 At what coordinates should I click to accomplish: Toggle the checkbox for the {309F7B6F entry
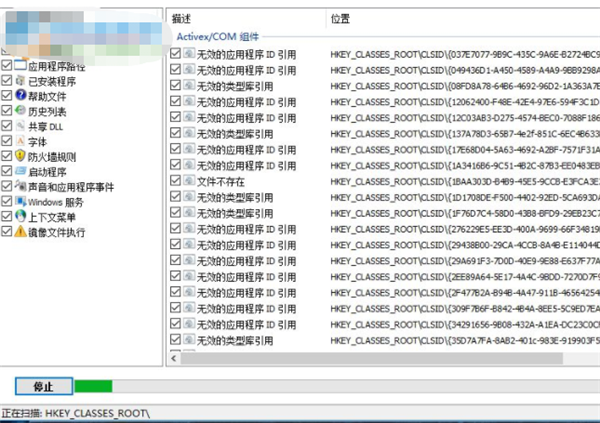(x=175, y=308)
